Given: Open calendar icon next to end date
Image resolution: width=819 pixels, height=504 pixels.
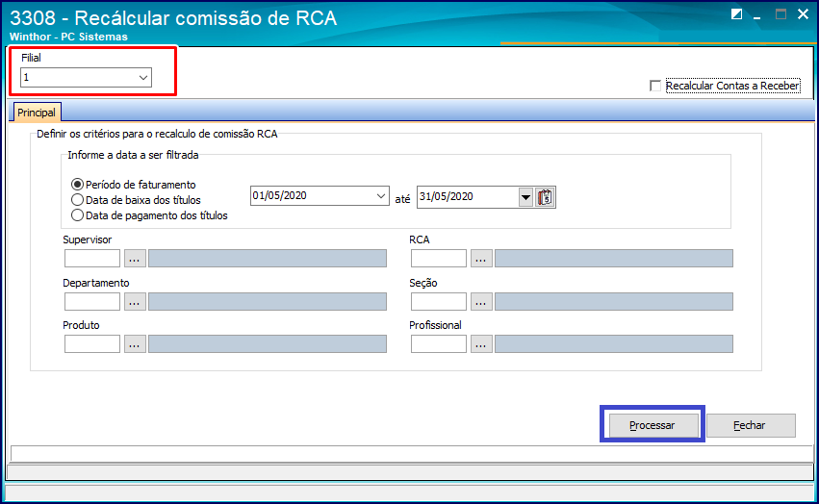Looking at the screenshot, I should point(545,197).
